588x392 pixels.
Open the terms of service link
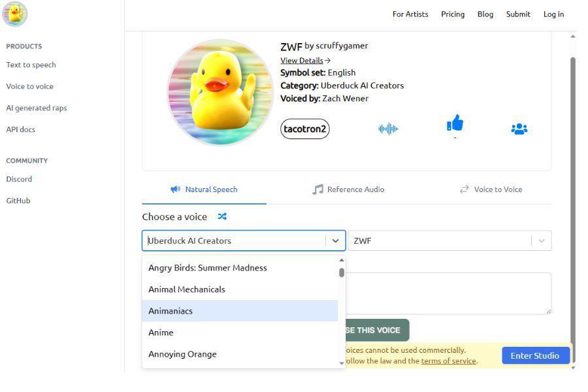click(448, 361)
